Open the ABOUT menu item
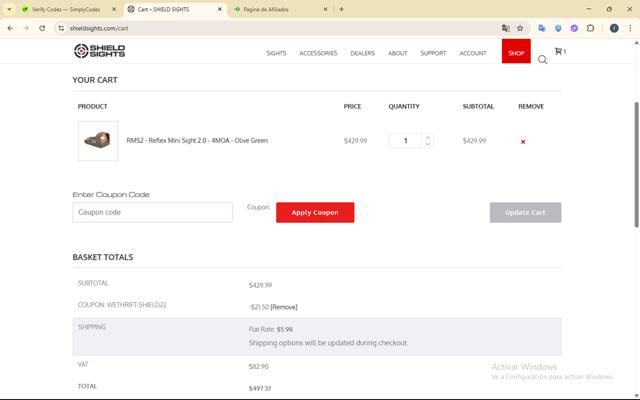The image size is (640, 400). (398, 53)
